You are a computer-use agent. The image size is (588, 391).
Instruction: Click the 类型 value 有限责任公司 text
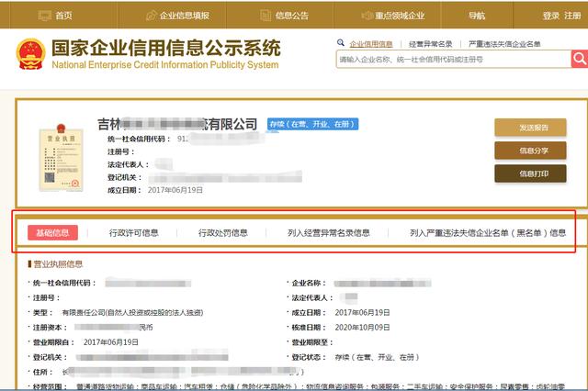click(132, 312)
